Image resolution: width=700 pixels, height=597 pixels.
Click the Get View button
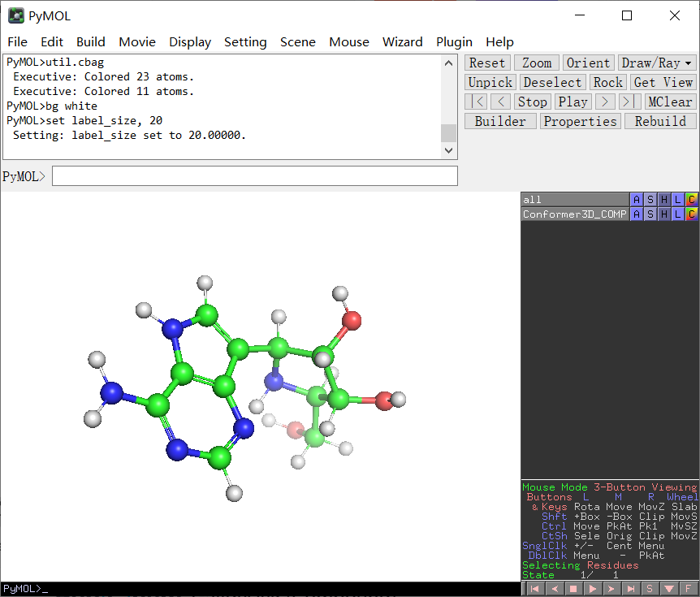click(x=663, y=83)
